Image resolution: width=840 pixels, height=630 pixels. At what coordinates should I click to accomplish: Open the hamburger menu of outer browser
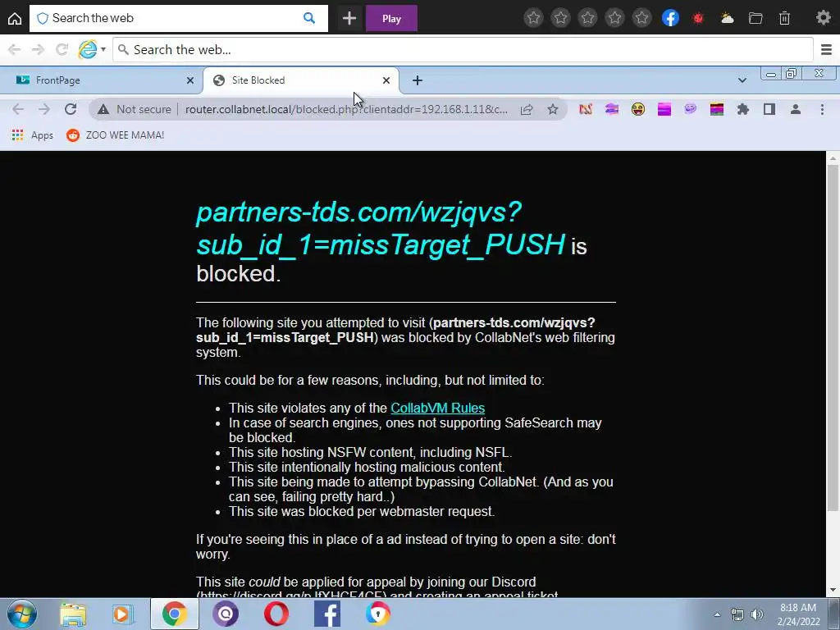coord(827,50)
